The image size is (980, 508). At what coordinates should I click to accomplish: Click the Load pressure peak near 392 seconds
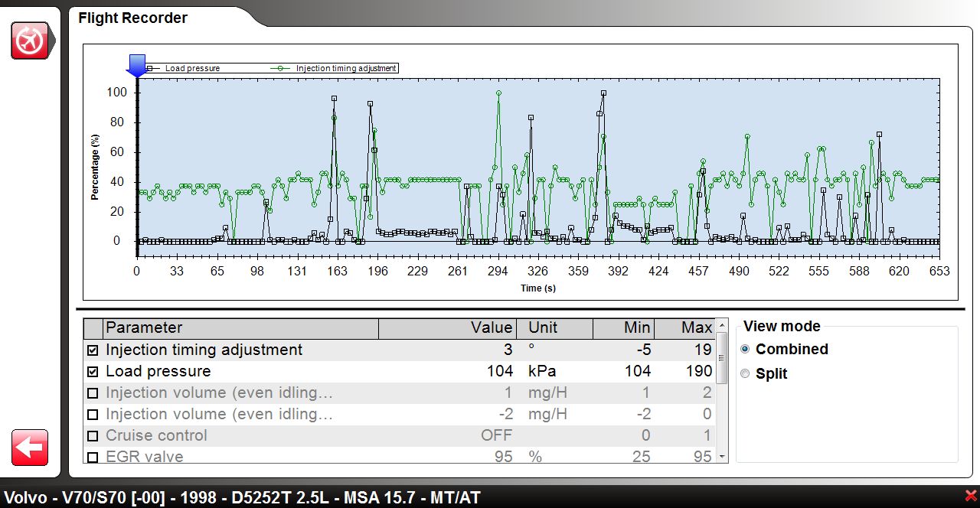tap(603, 93)
